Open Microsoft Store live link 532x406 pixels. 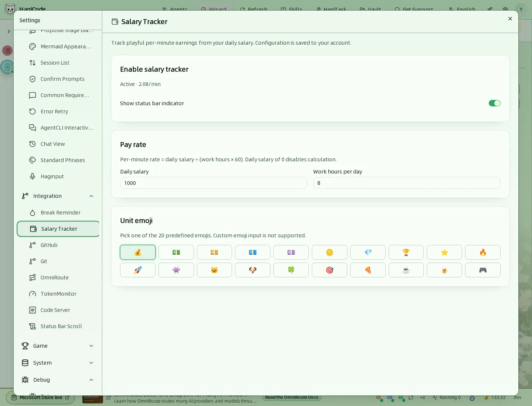click(x=41, y=398)
